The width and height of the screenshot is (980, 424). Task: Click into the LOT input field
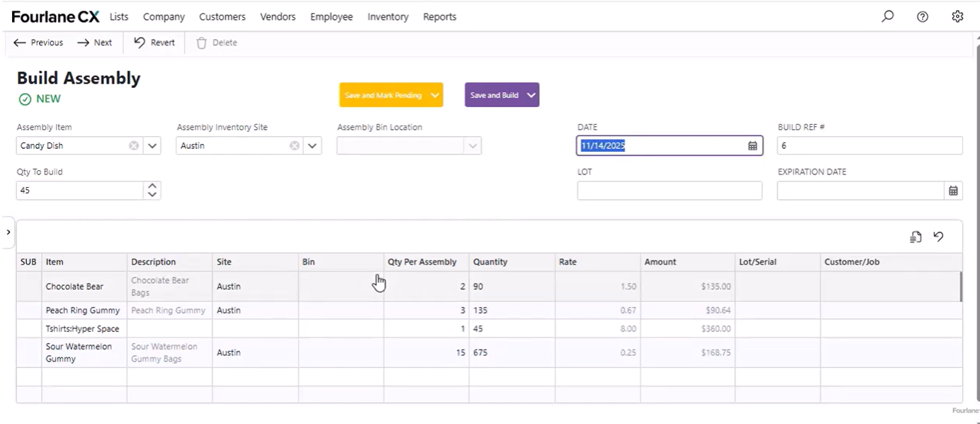point(669,191)
